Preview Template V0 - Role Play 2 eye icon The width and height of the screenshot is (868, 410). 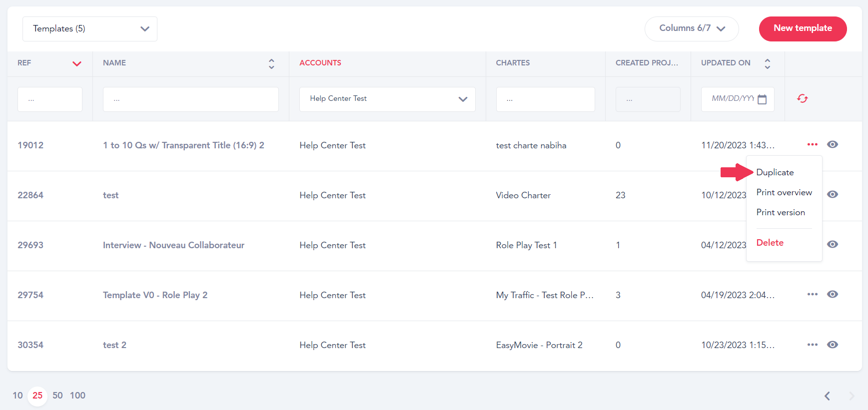(x=833, y=294)
